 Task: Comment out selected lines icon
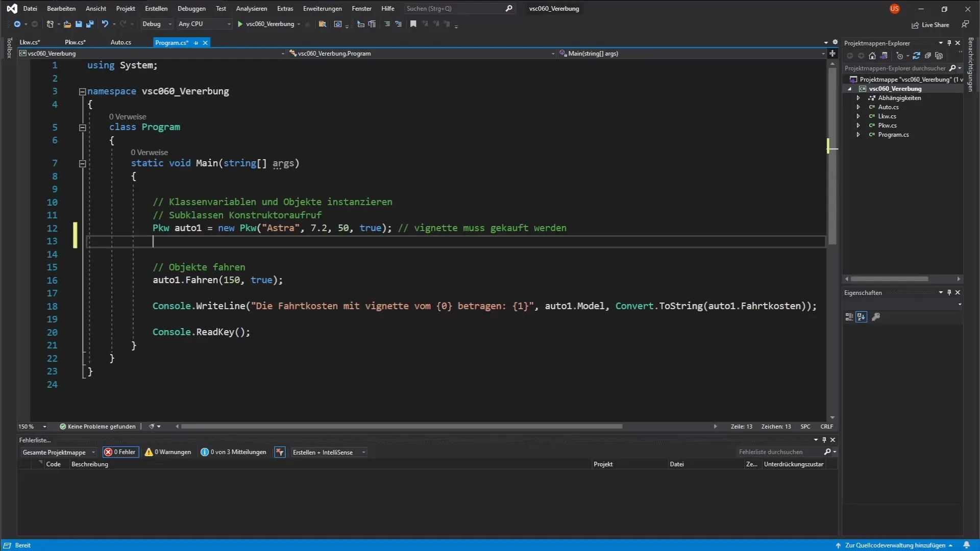coord(387,24)
